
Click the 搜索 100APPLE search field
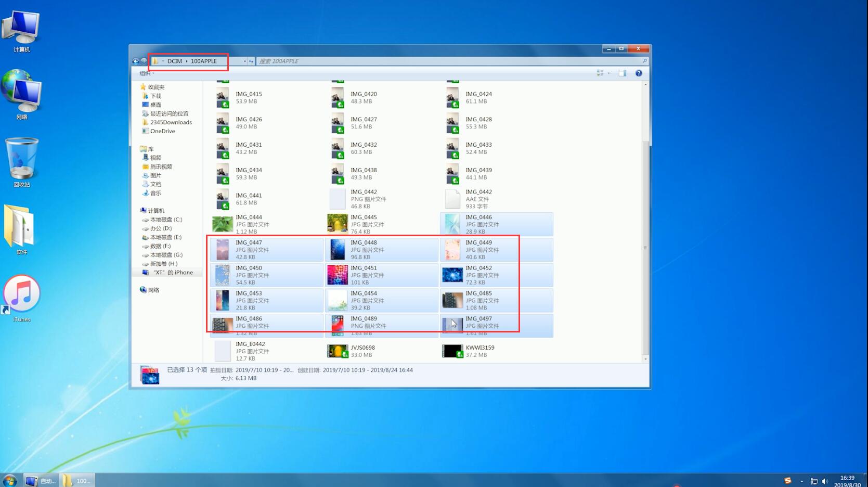pyautogui.click(x=452, y=61)
